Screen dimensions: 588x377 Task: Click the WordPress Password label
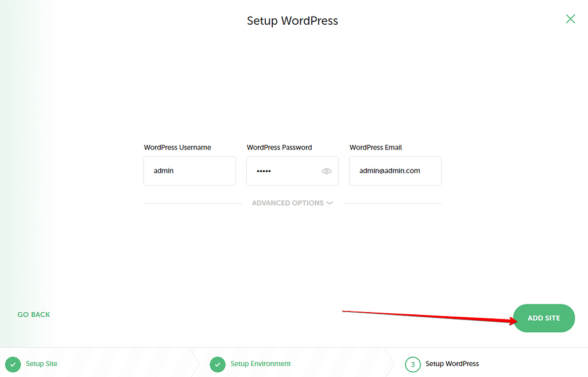point(280,148)
